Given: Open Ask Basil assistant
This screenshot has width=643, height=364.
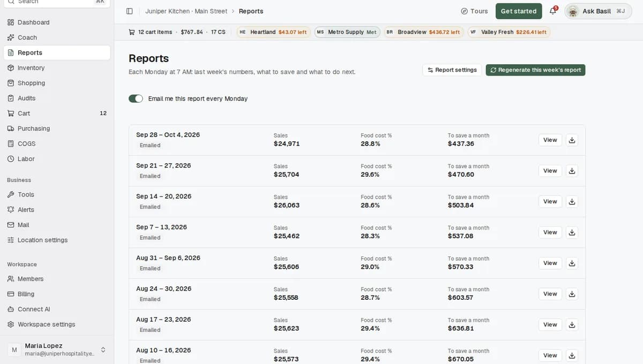Looking at the screenshot, I should coord(598,11).
